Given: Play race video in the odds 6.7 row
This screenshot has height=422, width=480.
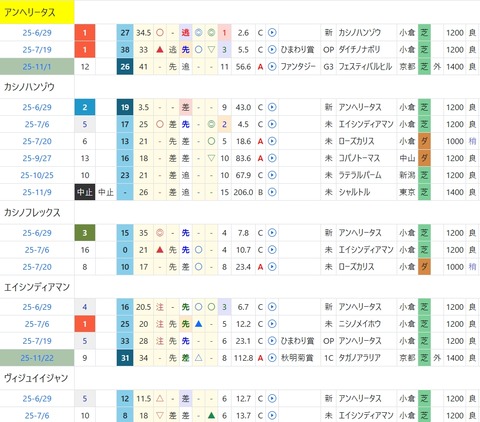Looking at the screenshot, I should pyautogui.click(x=272, y=307).
